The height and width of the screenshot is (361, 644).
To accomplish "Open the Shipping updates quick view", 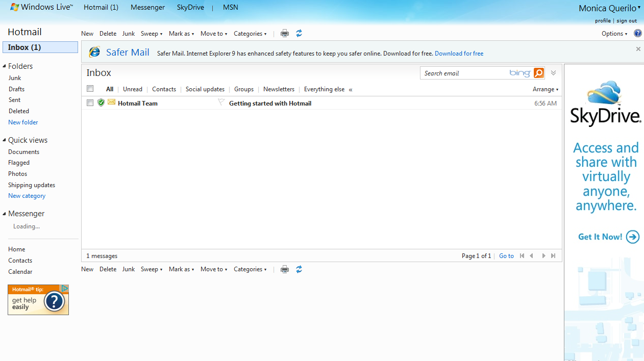I will 32,185.
